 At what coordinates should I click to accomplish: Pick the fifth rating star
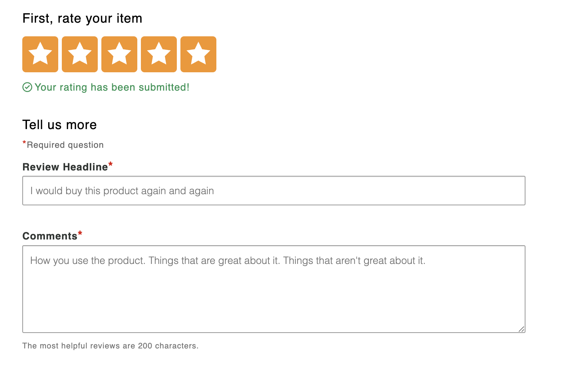[x=198, y=54]
